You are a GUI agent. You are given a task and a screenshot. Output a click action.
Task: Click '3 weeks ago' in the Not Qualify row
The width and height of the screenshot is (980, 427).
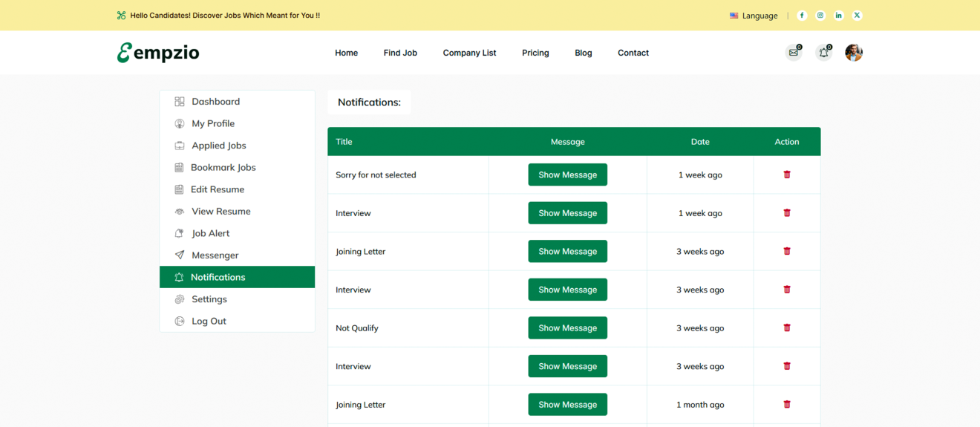[x=700, y=328]
